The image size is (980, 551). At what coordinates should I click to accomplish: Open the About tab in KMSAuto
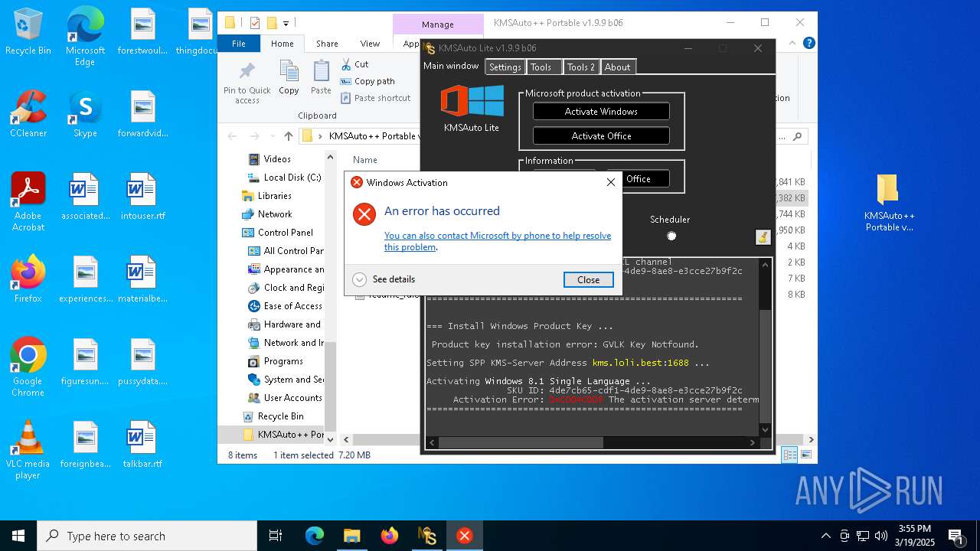[617, 67]
